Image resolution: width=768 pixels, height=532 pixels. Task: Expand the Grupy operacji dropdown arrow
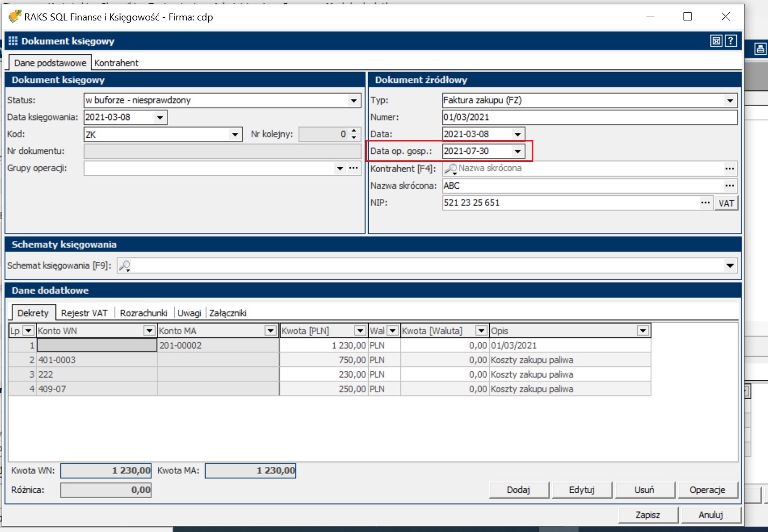pyautogui.click(x=340, y=168)
